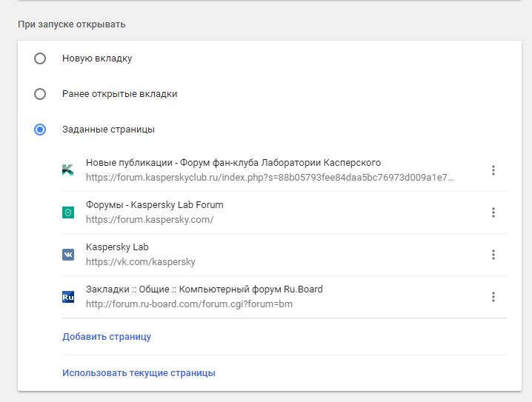Viewport: 532px width, 402px height.
Task: Click the forum.kaspersky.com URL text
Action: 150,220
